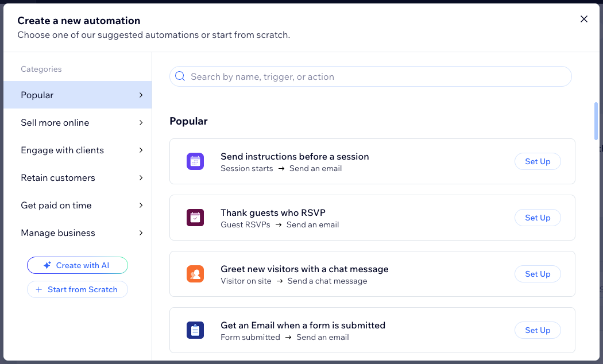Click the search magnifying glass icon
603x364 pixels.
pyautogui.click(x=180, y=76)
